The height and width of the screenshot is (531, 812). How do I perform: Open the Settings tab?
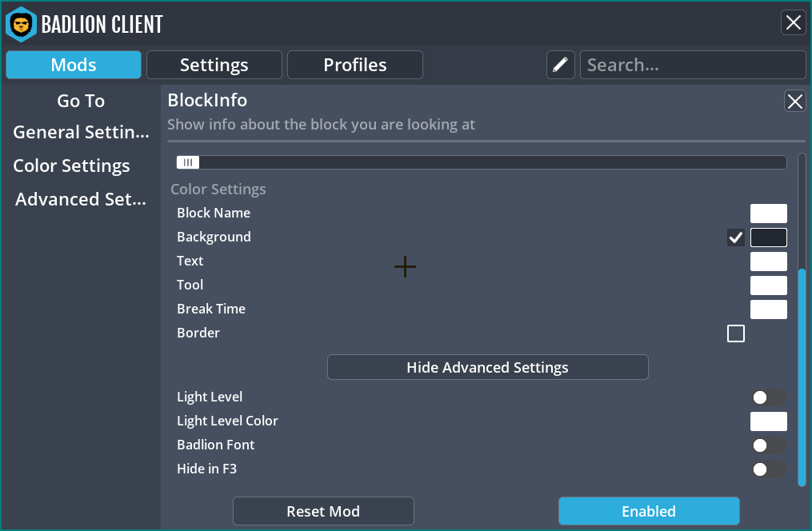(x=214, y=65)
